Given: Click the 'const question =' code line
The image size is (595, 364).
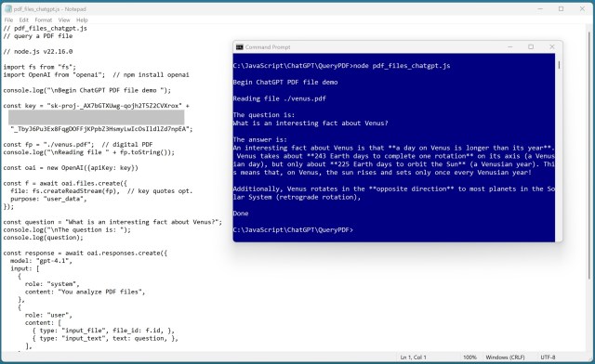Looking at the screenshot, I should point(112,222).
